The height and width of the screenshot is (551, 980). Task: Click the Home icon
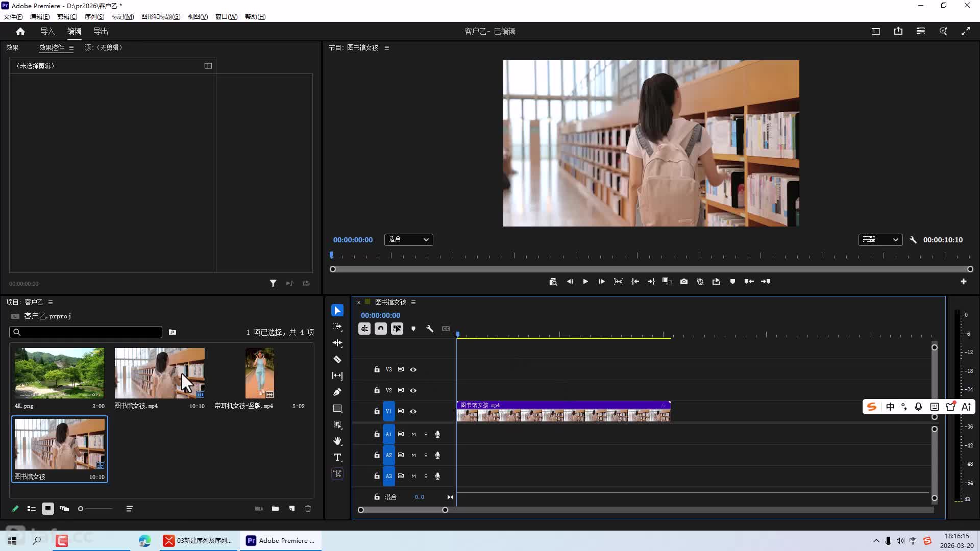tap(20, 31)
